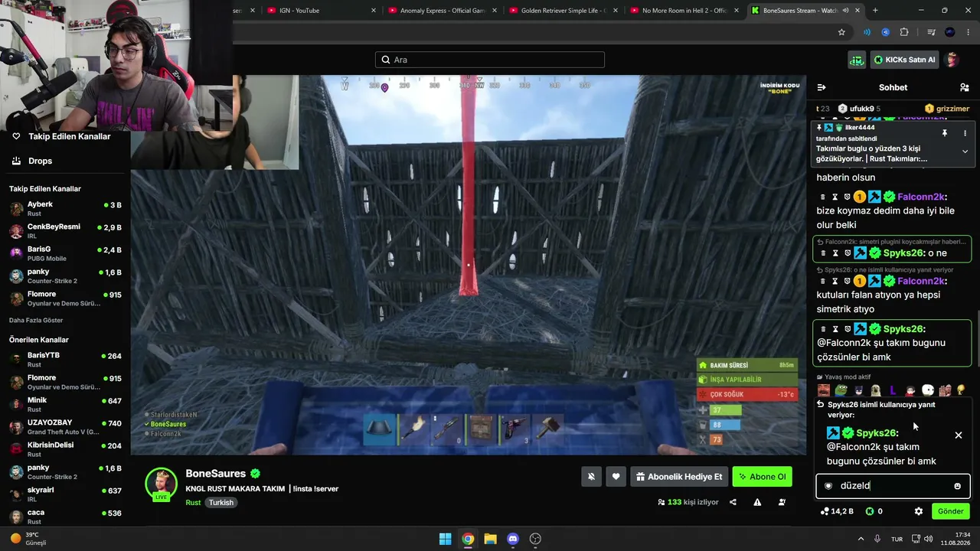Gift a subscription with Abonelik Hediye Et
The image size is (980, 551).
(679, 477)
